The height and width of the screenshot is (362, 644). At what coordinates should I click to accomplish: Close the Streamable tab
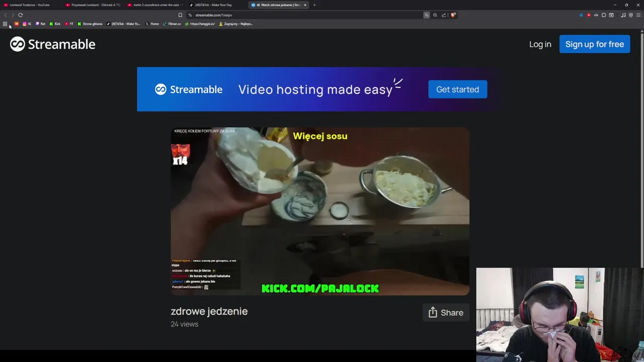(305, 5)
